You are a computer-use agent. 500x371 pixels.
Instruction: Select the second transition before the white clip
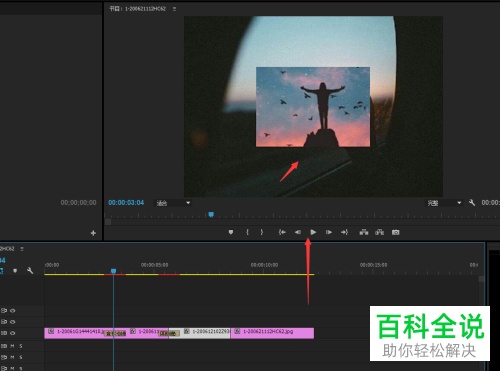coord(169,334)
